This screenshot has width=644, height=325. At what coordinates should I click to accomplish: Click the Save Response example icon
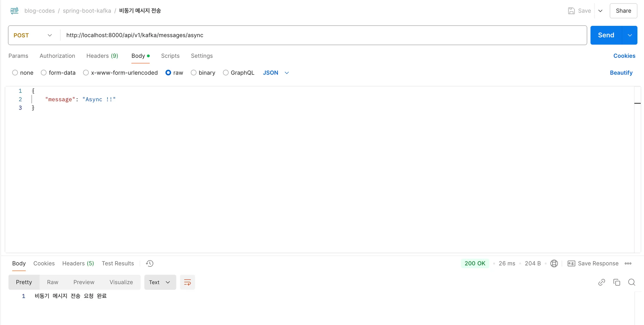click(x=571, y=263)
